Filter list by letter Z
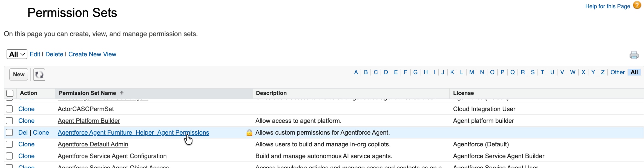This screenshot has width=644, height=168. (x=603, y=72)
